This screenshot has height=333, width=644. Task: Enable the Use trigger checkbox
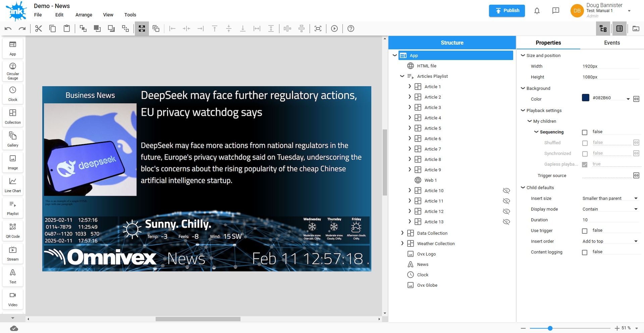[585, 231]
